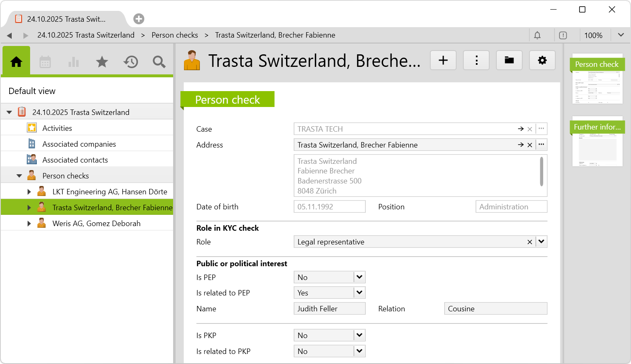Viewport: 631px width, 364px height.
Task: Show favorites with the star icon
Action: pos(102,62)
